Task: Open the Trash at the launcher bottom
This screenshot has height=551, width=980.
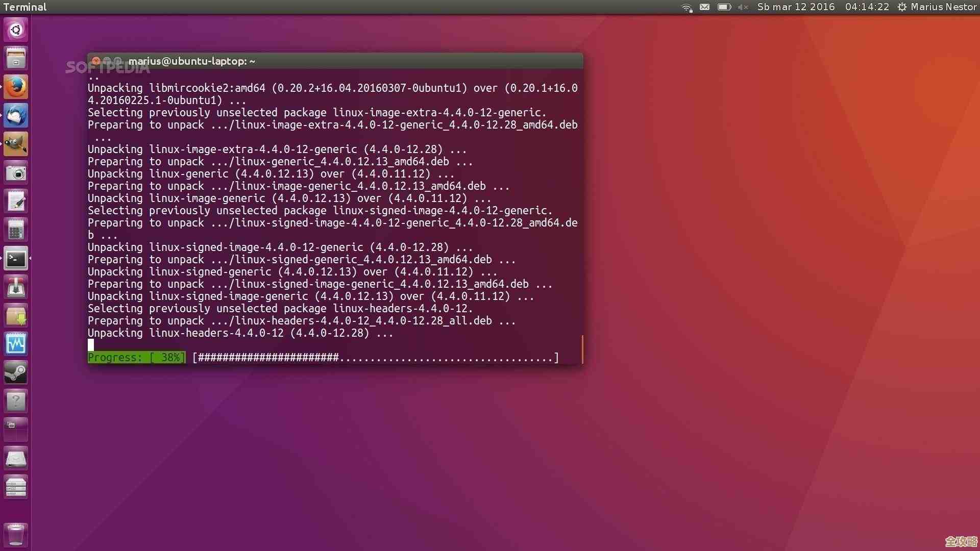Action: [x=16, y=533]
